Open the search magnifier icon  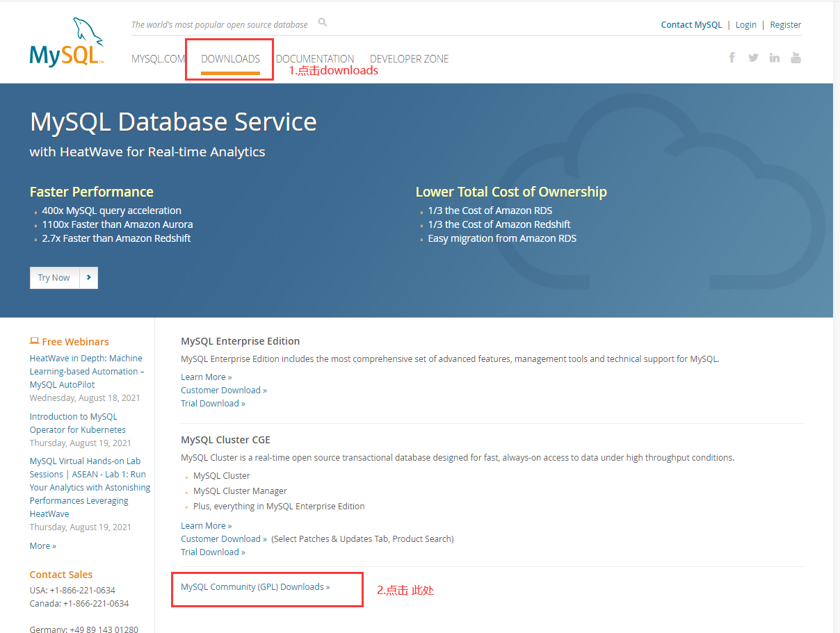coord(323,22)
